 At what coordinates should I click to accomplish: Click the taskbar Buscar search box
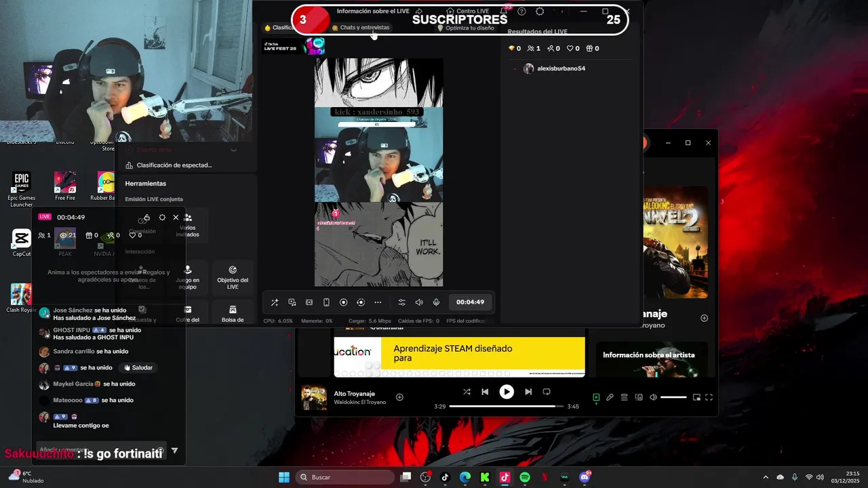click(344, 477)
